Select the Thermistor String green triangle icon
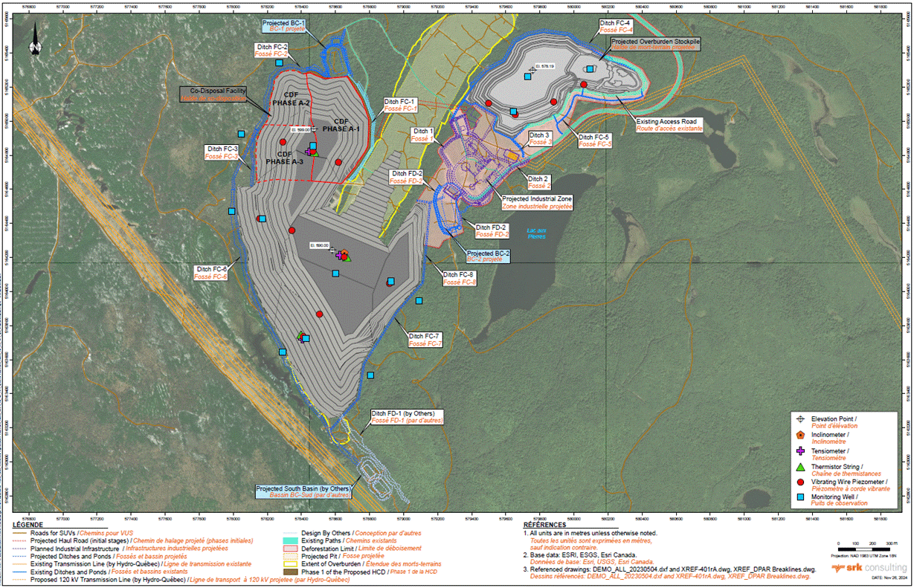This screenshot has height=588, width=914. click(799, 468)
